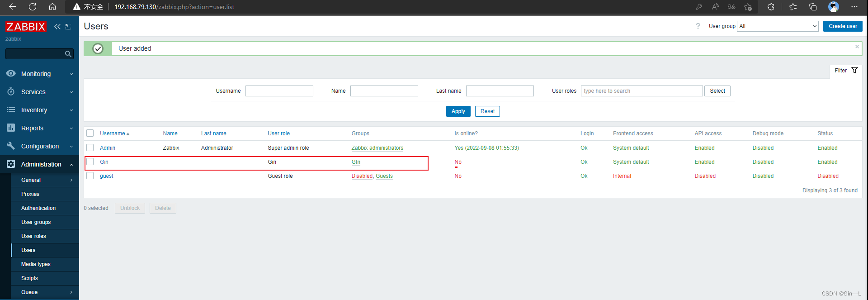Image resolution: width=868 pixels, height=300 pixels.
Task: Click the Configuration wrench icon
Action: [x=11, y=146]
